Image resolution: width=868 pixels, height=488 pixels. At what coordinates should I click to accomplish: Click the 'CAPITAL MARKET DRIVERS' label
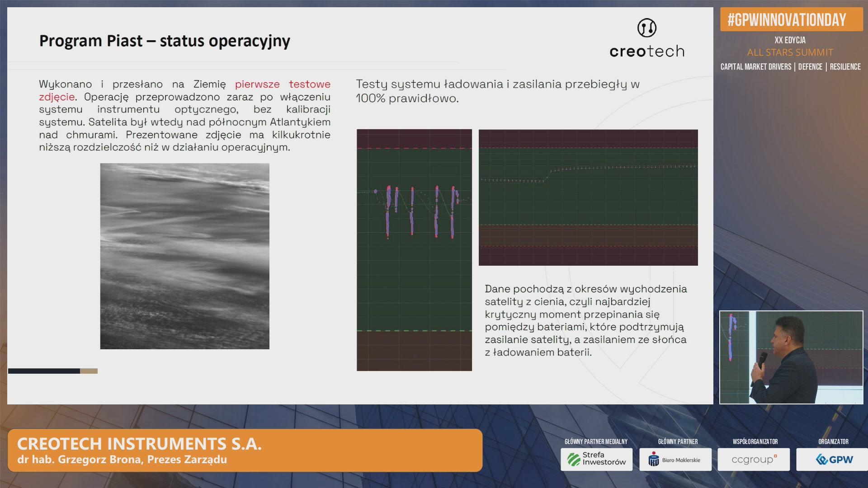pyautogui.click(x=755, y=67)
